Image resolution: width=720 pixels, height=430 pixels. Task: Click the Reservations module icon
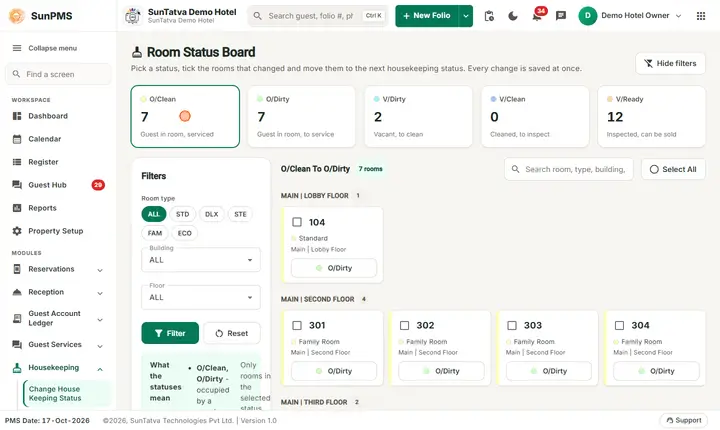click(x=17, y=269)
